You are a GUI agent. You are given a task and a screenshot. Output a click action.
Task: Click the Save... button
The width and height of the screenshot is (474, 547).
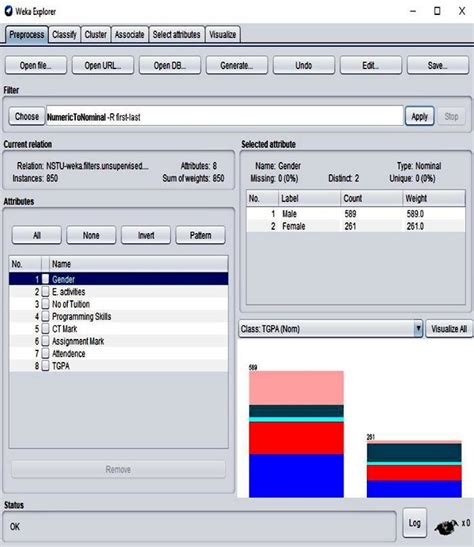click(438, 65)
